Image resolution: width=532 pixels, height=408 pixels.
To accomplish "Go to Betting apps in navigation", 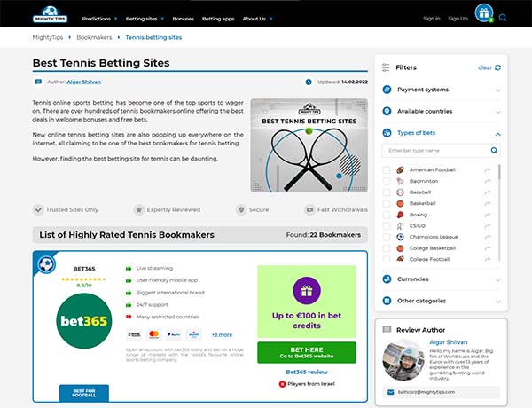I will click(x=218, y=19).
